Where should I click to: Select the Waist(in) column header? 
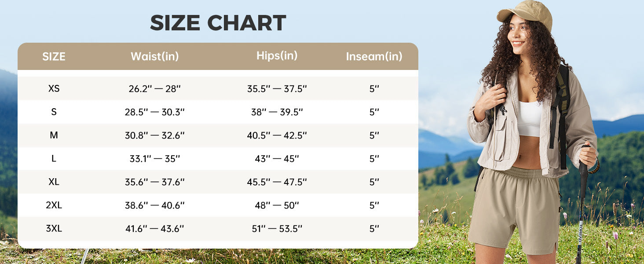click(155, 56)
